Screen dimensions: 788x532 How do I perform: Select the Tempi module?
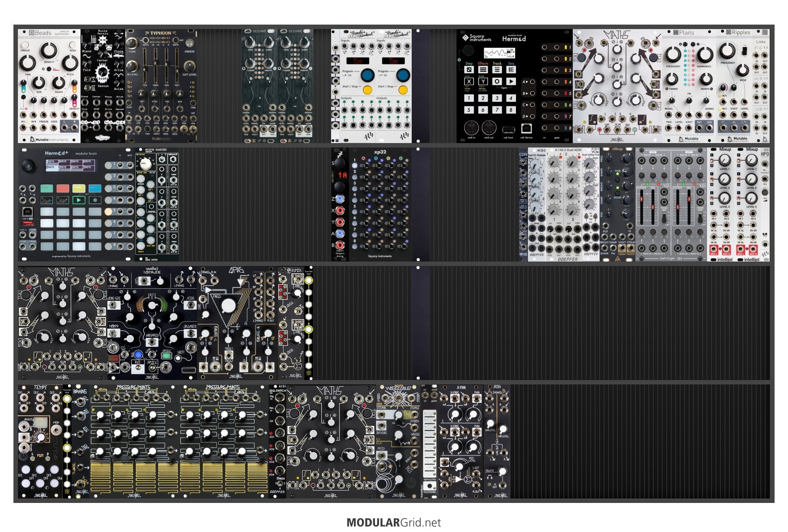point(40,441)
